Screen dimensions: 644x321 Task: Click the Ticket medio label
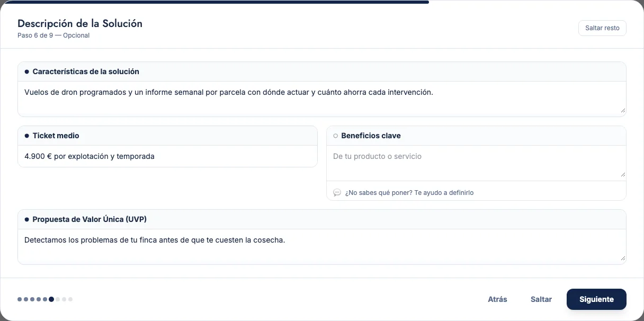pos(56,136)
